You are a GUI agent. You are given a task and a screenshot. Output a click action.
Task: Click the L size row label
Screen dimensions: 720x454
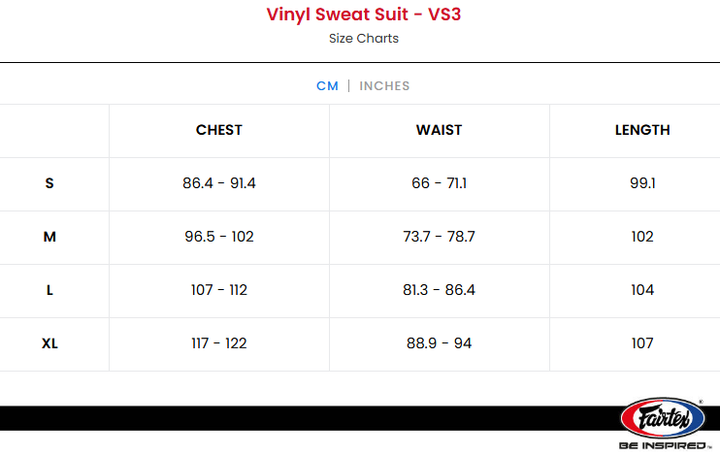pyautogui.click(x=50, y=290)
